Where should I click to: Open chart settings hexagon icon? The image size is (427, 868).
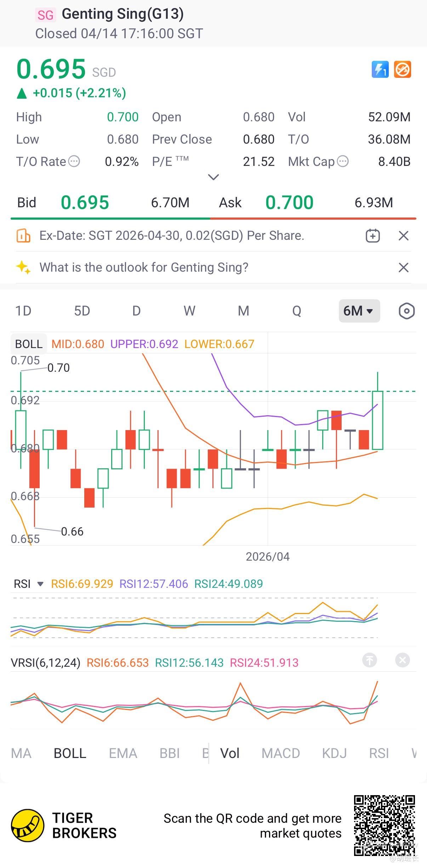[x=406, y=311]
